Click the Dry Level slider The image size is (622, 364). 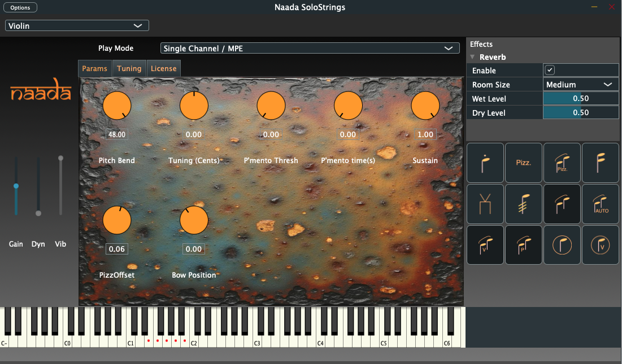(x=581, y=112)
